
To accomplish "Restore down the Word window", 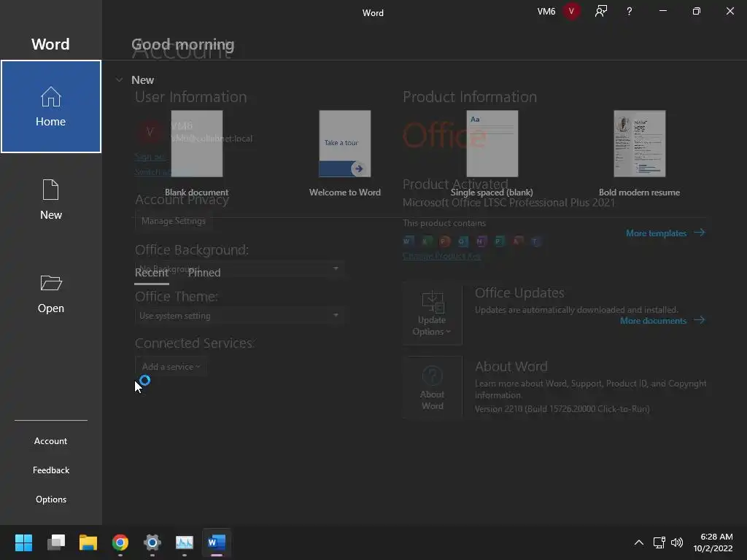I will [x=697, y=11].
